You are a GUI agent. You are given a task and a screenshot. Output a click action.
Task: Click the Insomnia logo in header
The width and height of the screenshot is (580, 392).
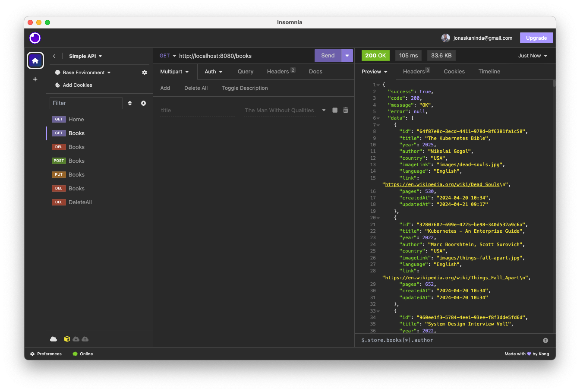35,38
